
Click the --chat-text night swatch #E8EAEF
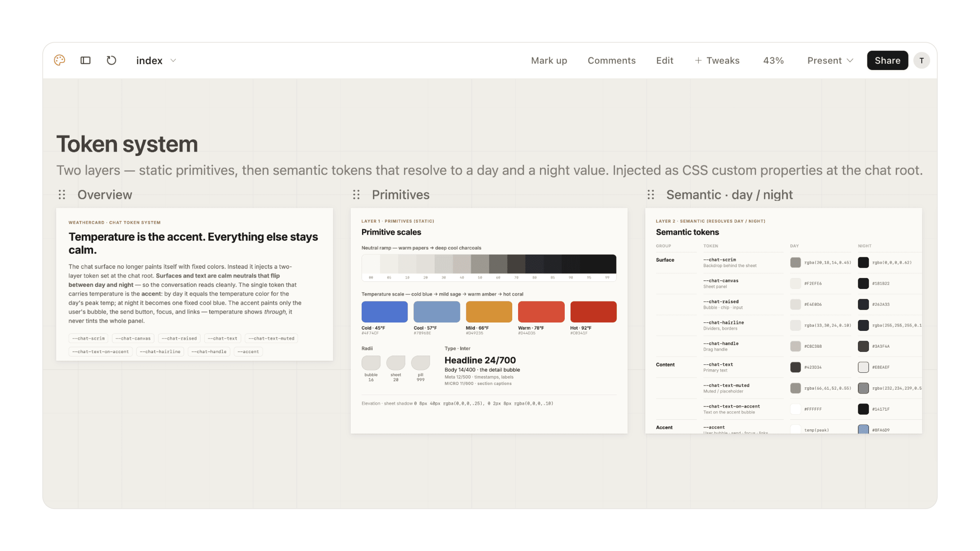(x=863, y=367)
